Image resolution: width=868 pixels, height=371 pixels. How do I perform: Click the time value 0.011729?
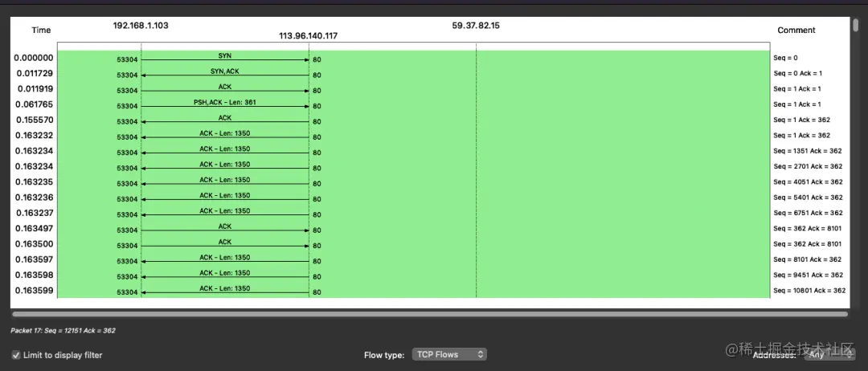click(x=35, y=73)
